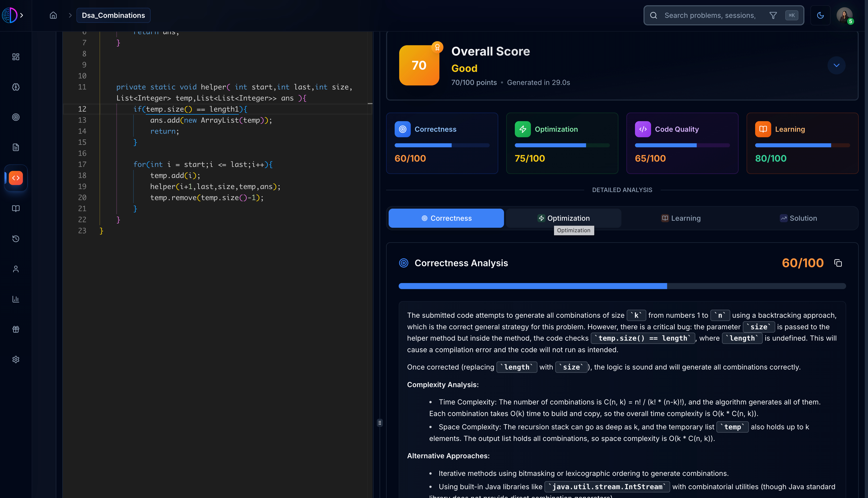Expand the sidebar with logo chevron
868x498 pixels.
click(22, 15)
